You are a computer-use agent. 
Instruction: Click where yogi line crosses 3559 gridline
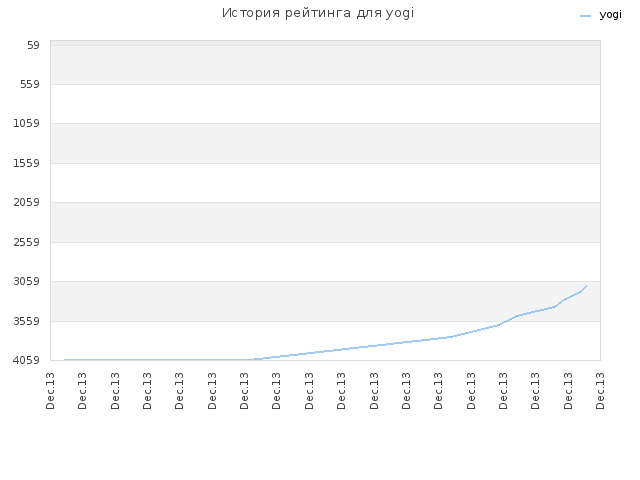click(x=507, y=321)
